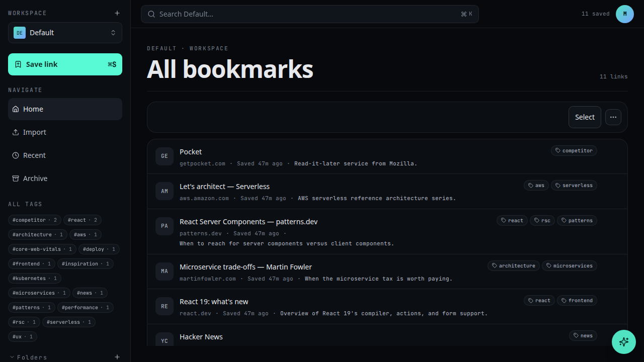This screenshot has height=362, width=644.
Task: Open the Hacker News bookmark
Action: coord(201,337)
